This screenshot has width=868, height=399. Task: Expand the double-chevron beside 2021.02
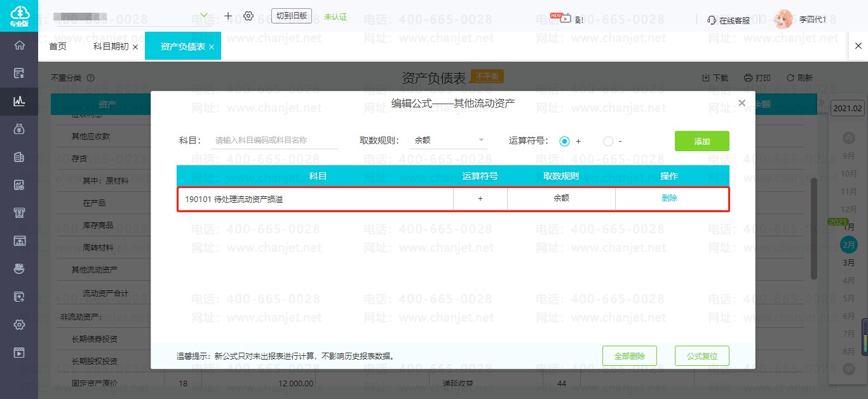coord(822,103)
